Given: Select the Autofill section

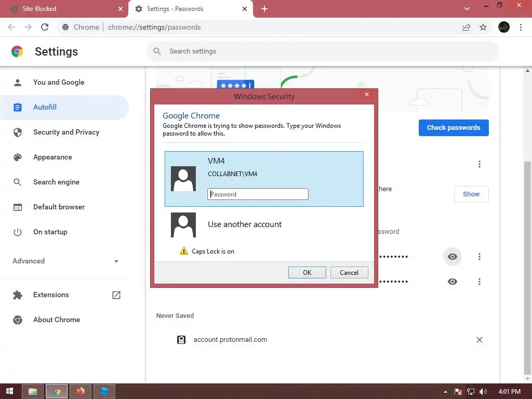Looking at the screenshot, I should [x=65, y=107].
